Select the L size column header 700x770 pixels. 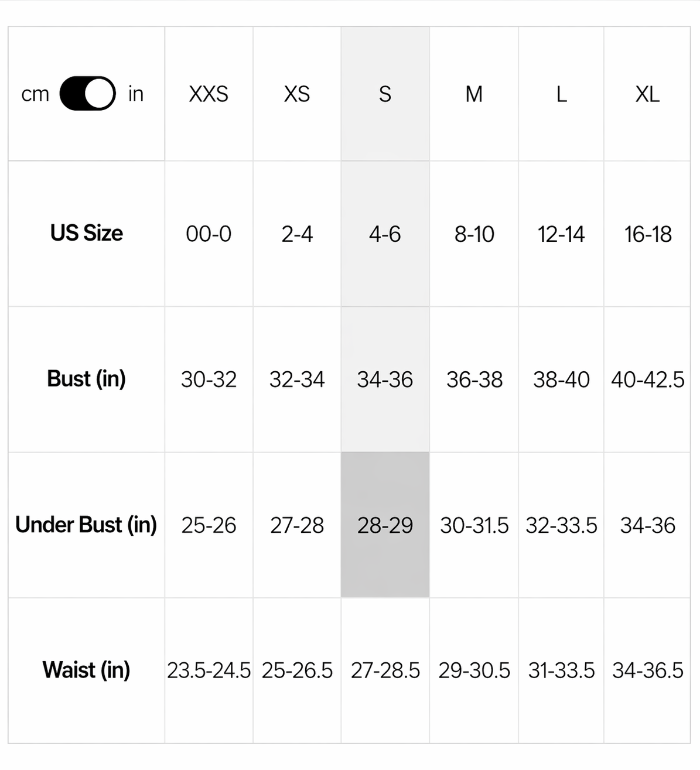tap(561, 94)
